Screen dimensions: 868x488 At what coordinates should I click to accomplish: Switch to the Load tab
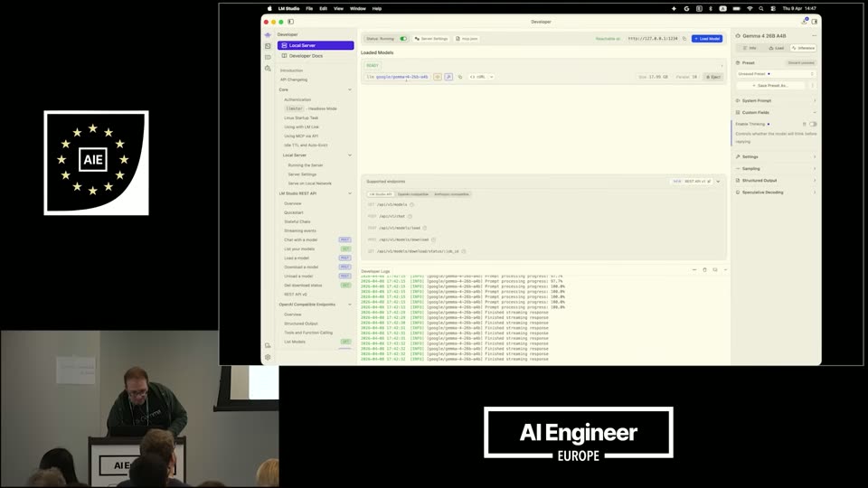click(776, 48)
